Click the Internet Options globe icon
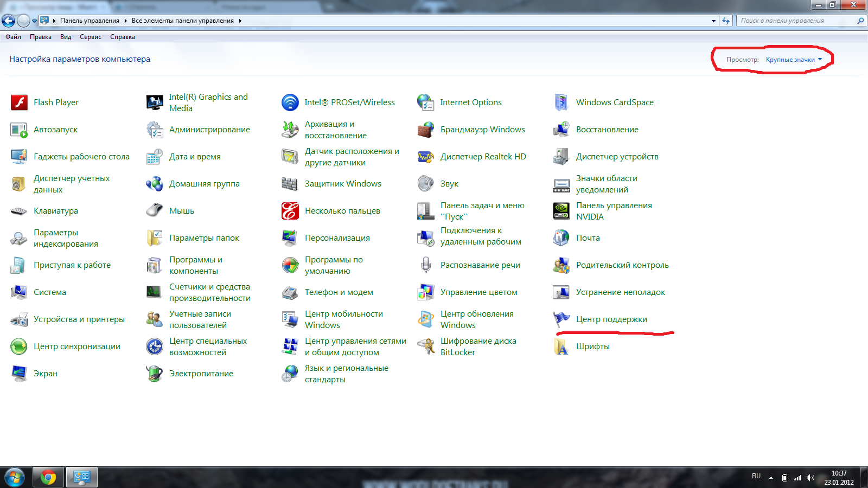Viewport: 868px width, 488px height. point(426,102)
